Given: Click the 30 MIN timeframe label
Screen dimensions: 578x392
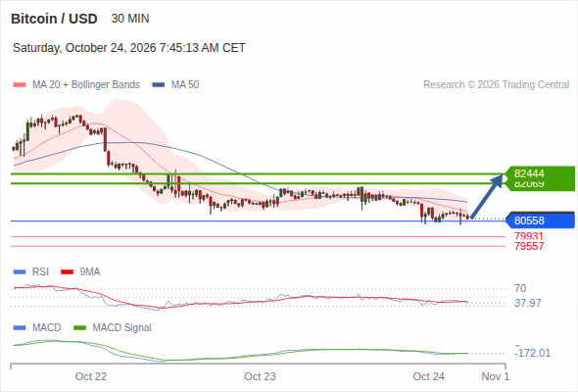Looking at the screenshot, I should point(130,19).
